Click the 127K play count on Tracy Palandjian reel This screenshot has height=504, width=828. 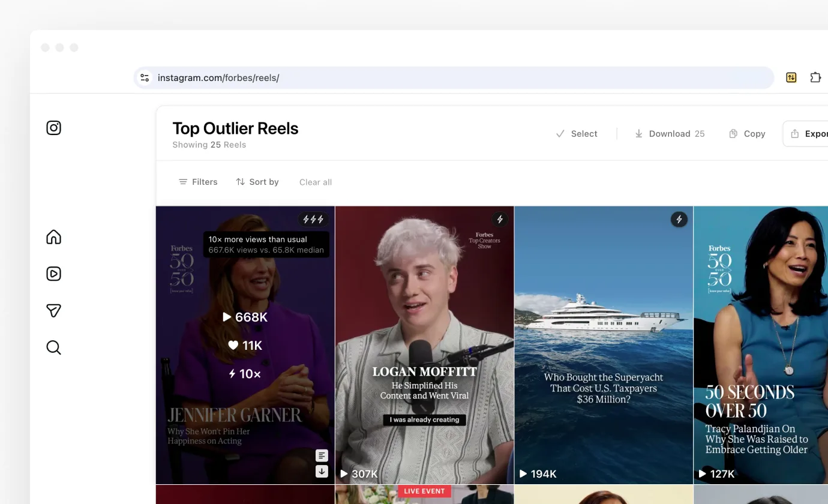pos(716,474)
